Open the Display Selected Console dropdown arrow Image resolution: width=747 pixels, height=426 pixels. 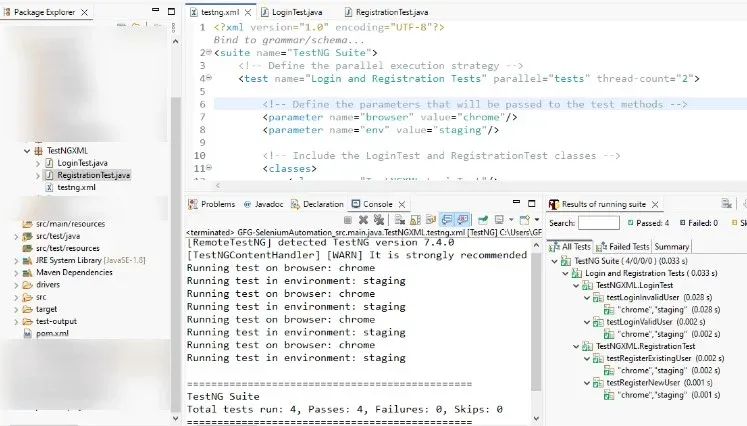tap(511, 220)
